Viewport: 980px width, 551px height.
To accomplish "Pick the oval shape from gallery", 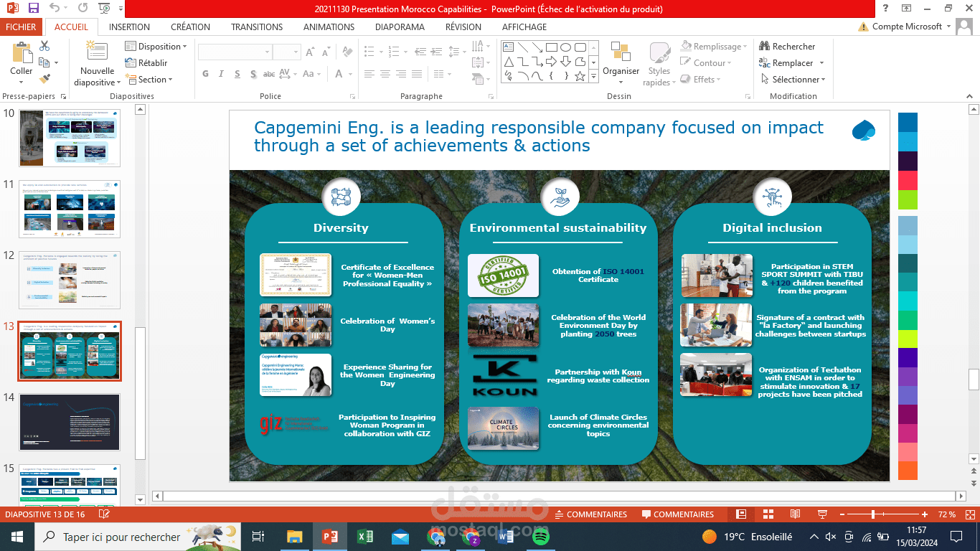I will (x=565, y=47).
